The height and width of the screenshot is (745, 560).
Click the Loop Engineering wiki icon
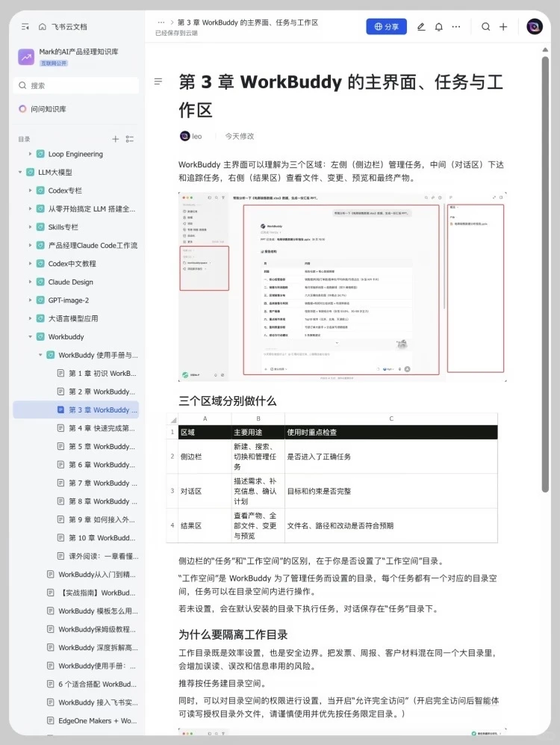click(x=41, y=154)
